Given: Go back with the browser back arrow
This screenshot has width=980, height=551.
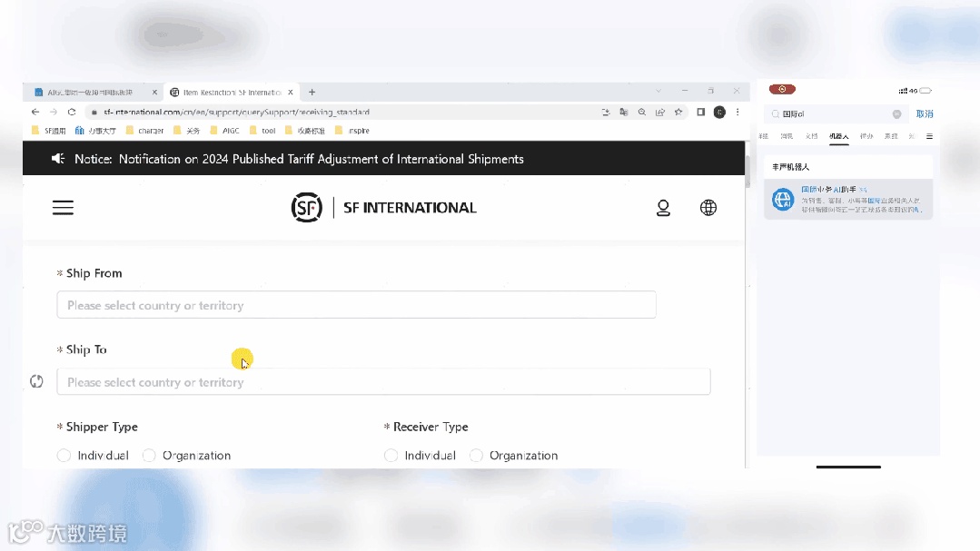Looking at the screenshot, I should pos(35,112).
